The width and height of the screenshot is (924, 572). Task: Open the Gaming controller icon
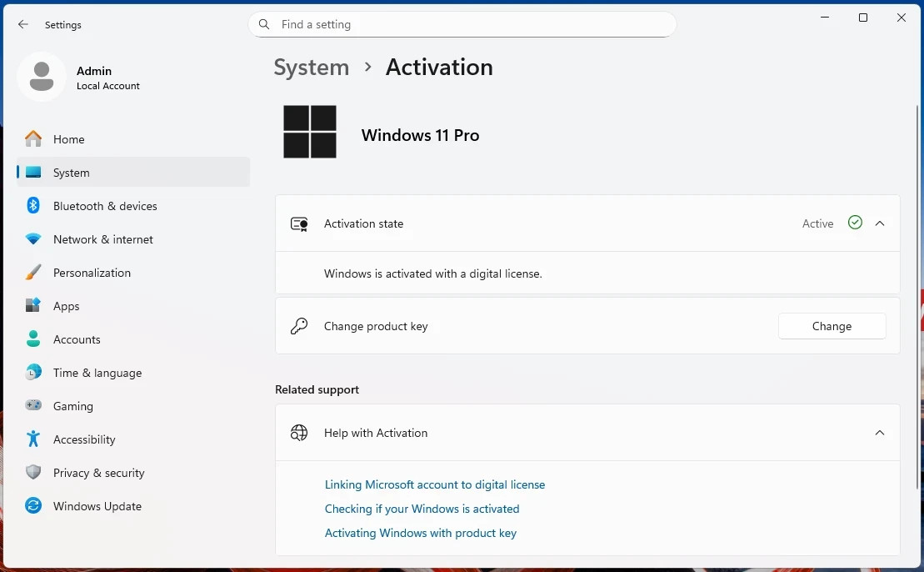(33, 406)
